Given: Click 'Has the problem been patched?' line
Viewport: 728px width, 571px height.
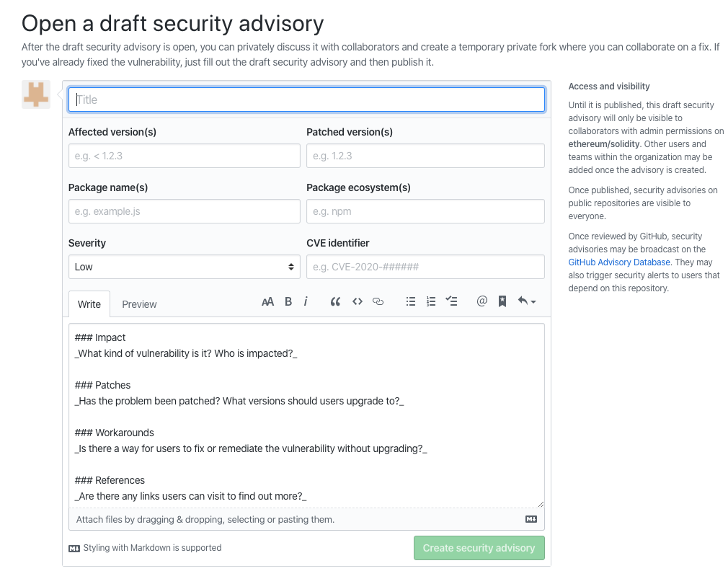Looking at the screenshot, I should click(x=239, y=401).
